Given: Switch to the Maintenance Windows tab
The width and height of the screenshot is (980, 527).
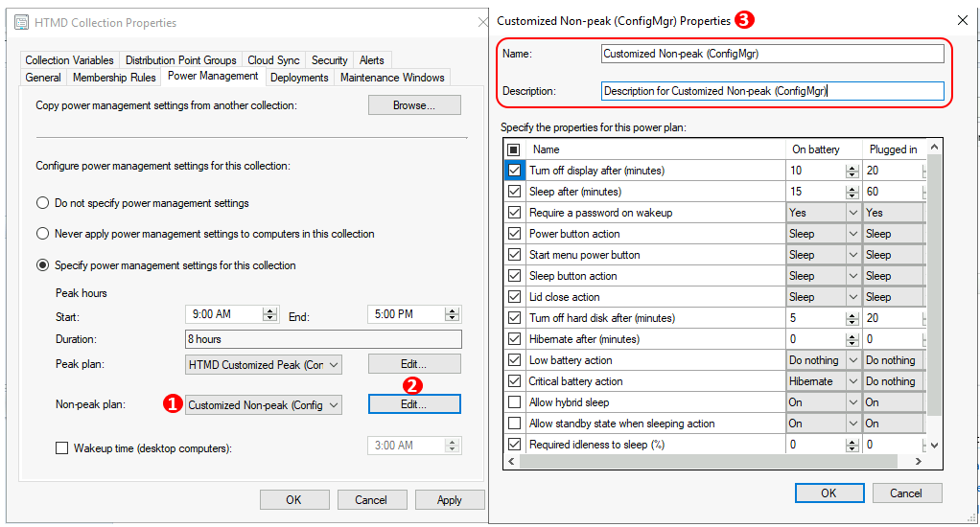Looking at the screenshot, I should [x=391, y=78].
